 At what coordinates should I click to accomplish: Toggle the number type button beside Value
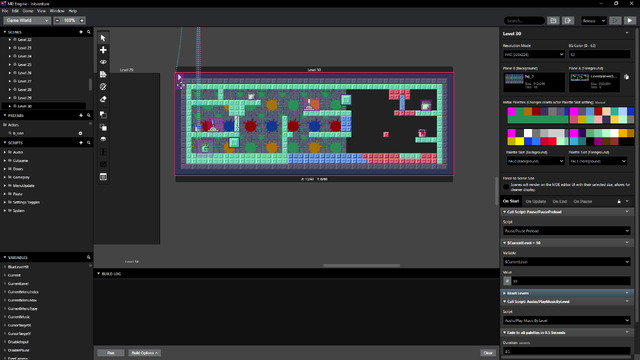pyautogui.click(x=507, y=281)
